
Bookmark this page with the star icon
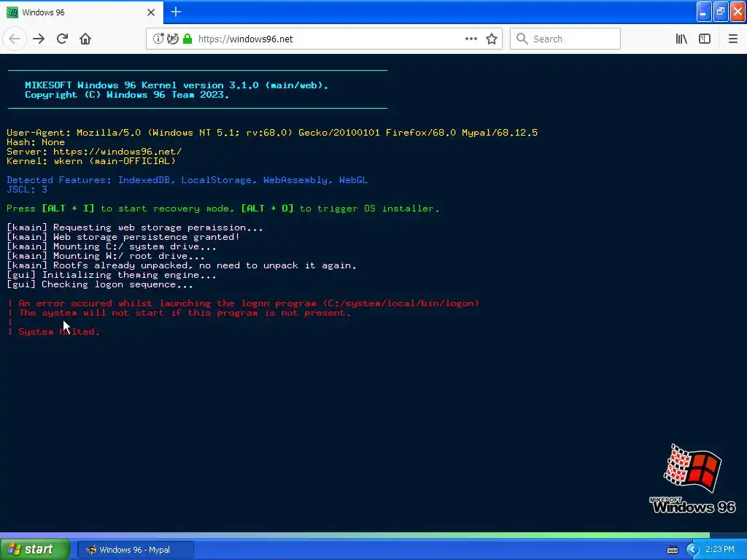(492, 39)
